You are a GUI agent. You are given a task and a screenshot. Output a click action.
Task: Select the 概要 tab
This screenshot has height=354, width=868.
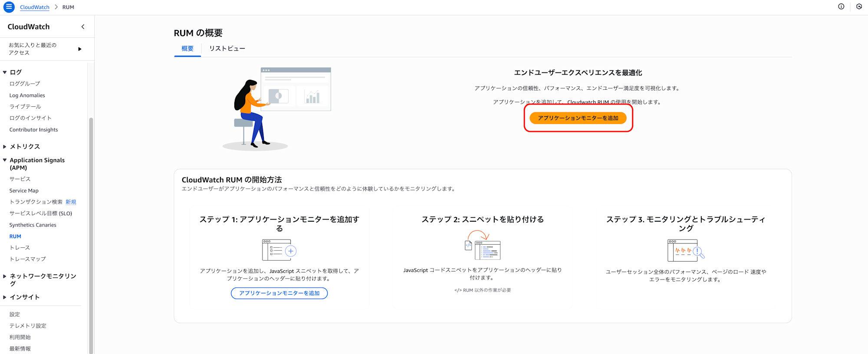[x=187, y=49]
